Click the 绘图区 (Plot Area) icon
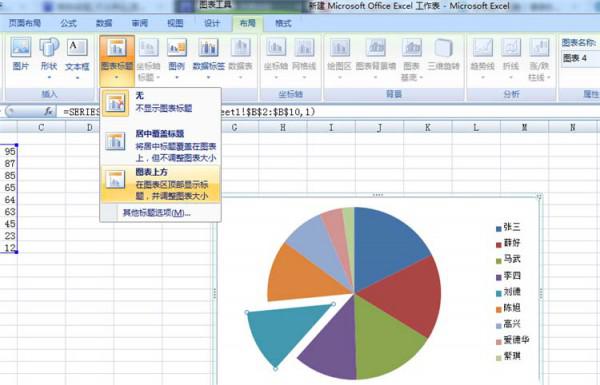Viewport: 600px width, 385px height. click(339, 57)
